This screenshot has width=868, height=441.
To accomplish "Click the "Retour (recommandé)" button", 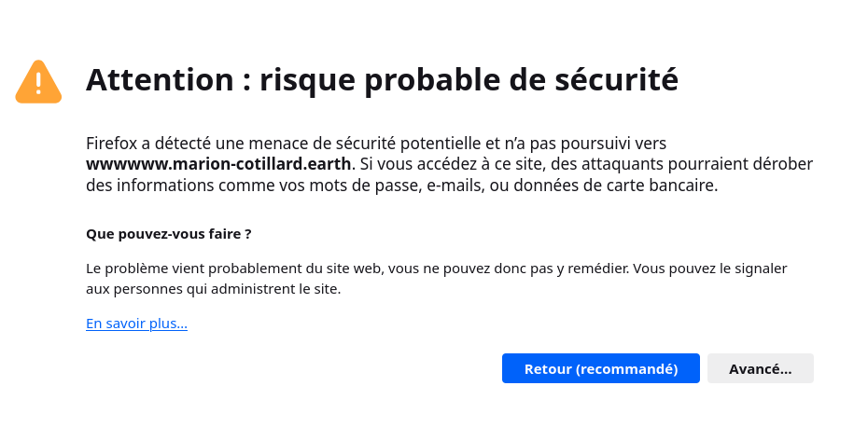I will 601,368.
